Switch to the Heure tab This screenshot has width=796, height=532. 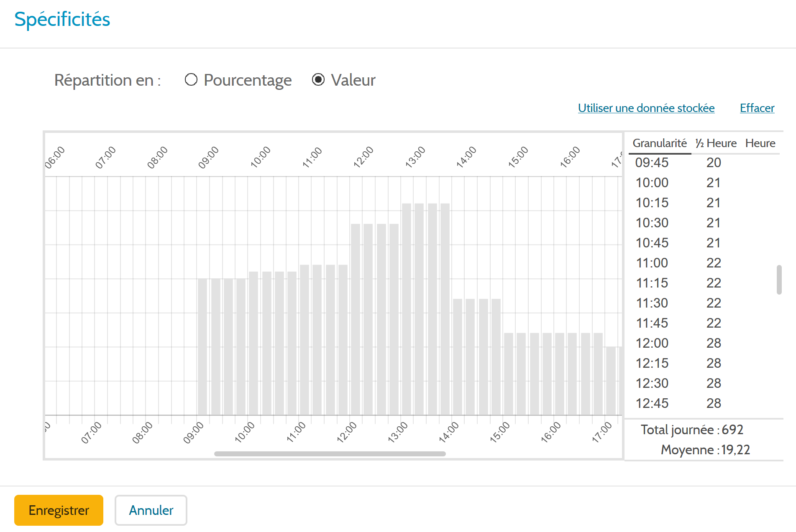click(x=760, y=143)
